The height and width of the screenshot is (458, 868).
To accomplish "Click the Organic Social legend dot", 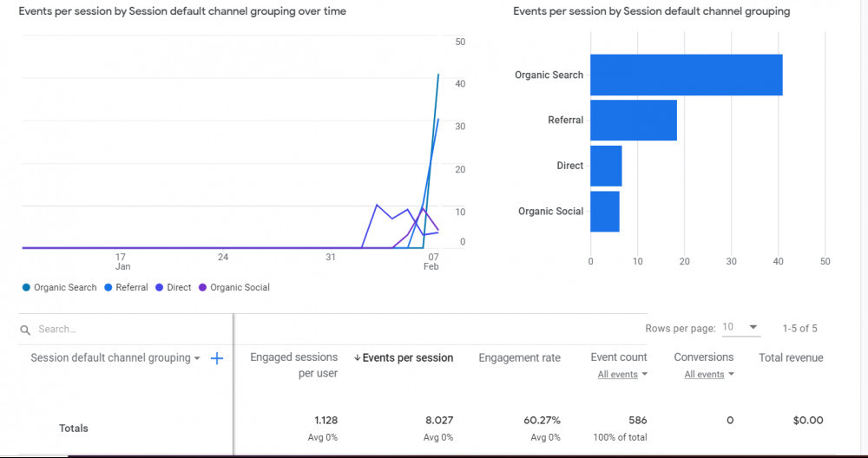I will point(203,287).
